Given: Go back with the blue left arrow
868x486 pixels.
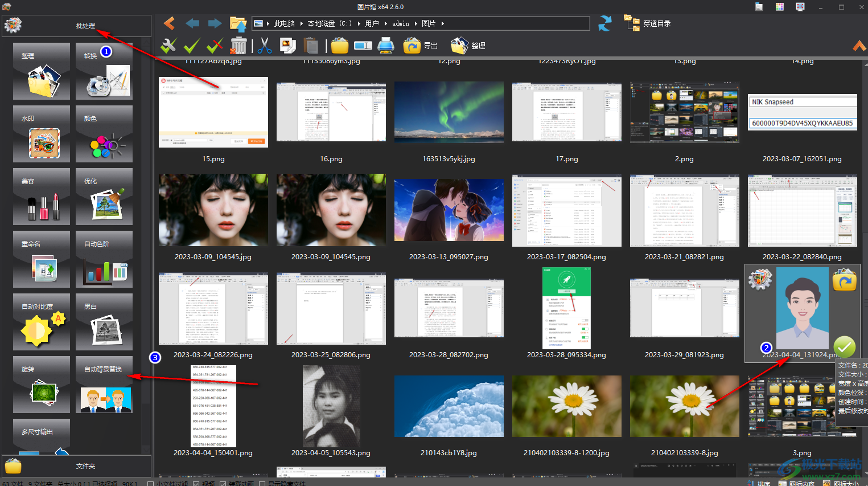Looking at the screenshot, I should (x=192, y=23).
